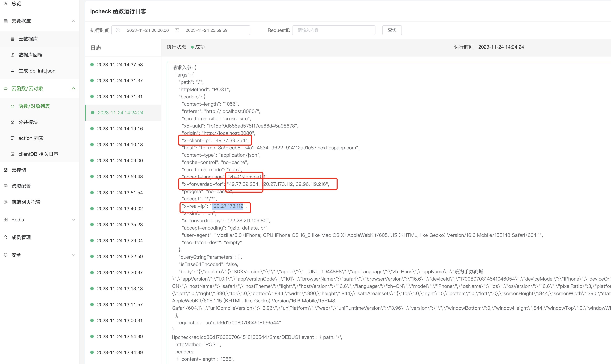Image resolution: width=611 pixels, height=364 pixels.
Task: Open the action 列表 menu item
Action: [x=31, y=138]
